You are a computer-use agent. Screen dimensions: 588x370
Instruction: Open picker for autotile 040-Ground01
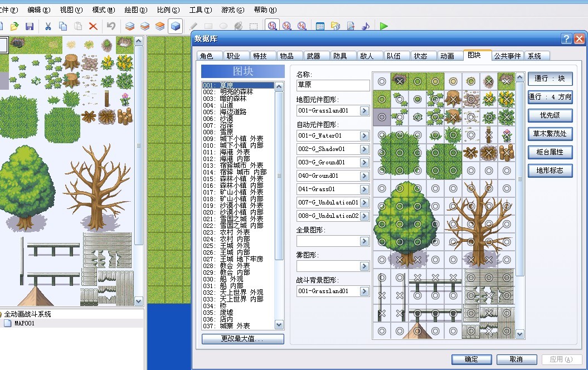pos(364,176)
